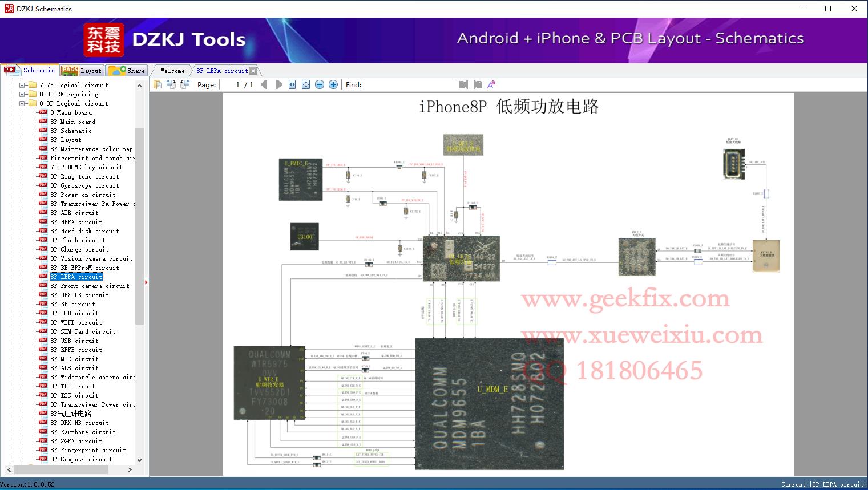868x490 pixels.
Task: Open the Welcome tab
Action: pyautogui.click(x=172, y=71)
